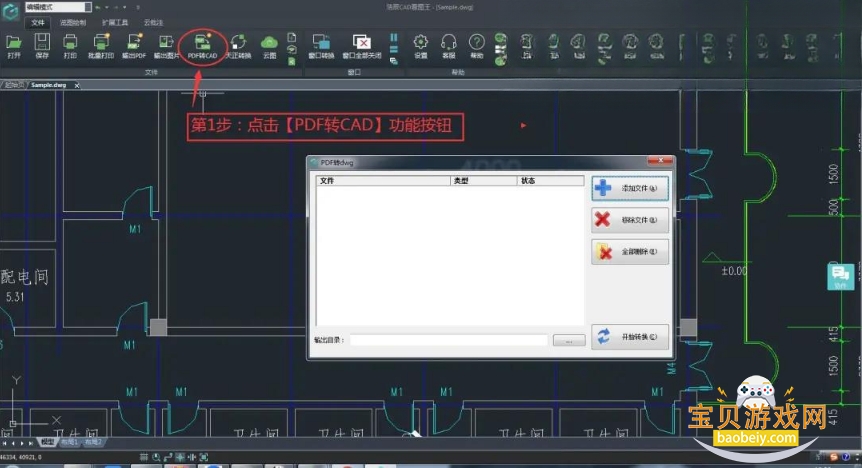Click the full screen status bar icon
Image resolution: width=862 pixels, height=468 pixels.
pos(203,457)
